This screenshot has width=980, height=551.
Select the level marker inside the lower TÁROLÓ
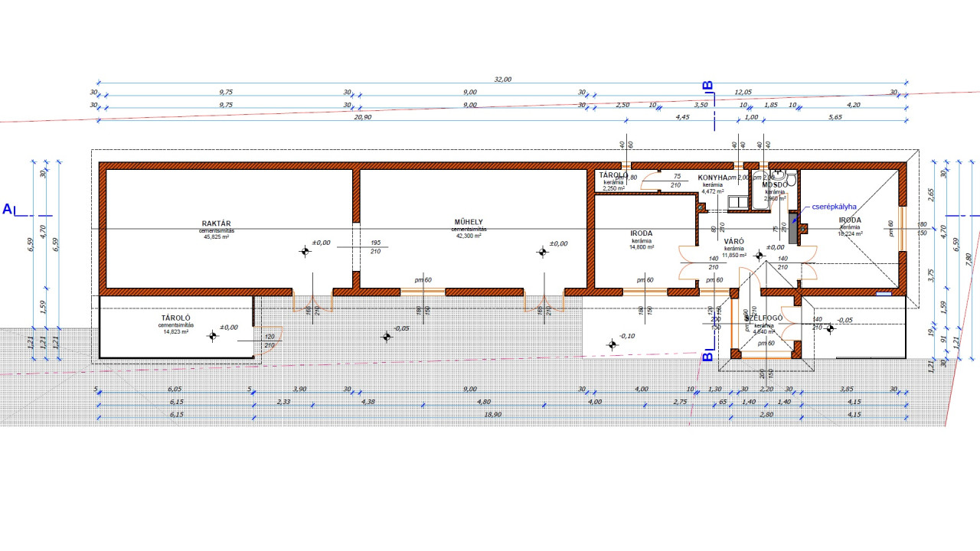(212, 335)
